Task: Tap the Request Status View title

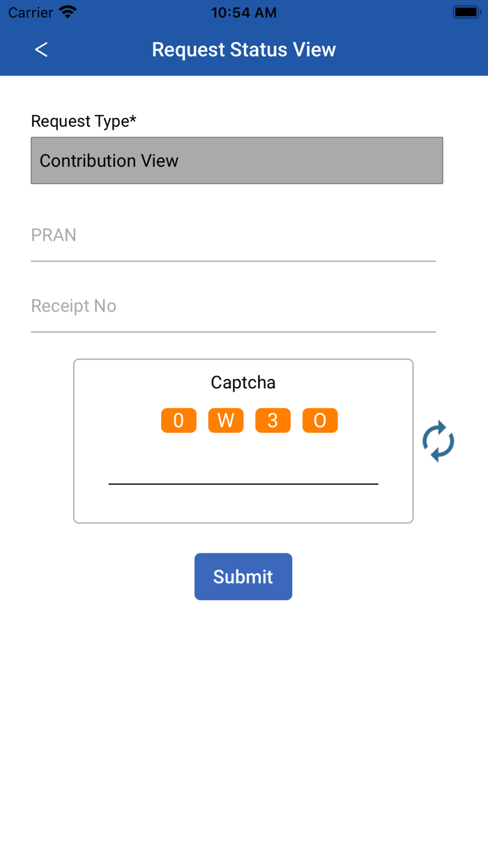Action: [x=243, y=50]
